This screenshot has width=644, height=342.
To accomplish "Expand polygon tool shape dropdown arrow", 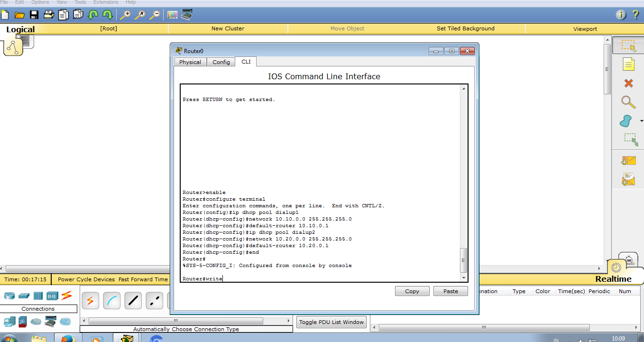I will 641,121.
